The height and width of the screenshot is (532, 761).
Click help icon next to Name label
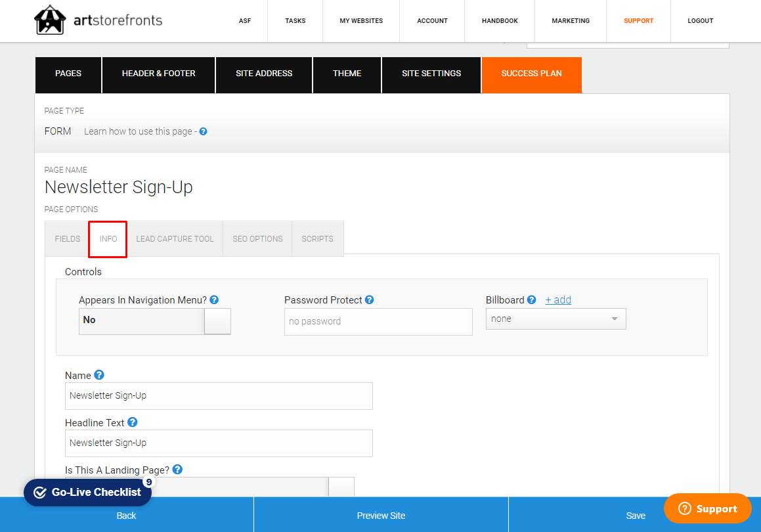coord(99,375)
